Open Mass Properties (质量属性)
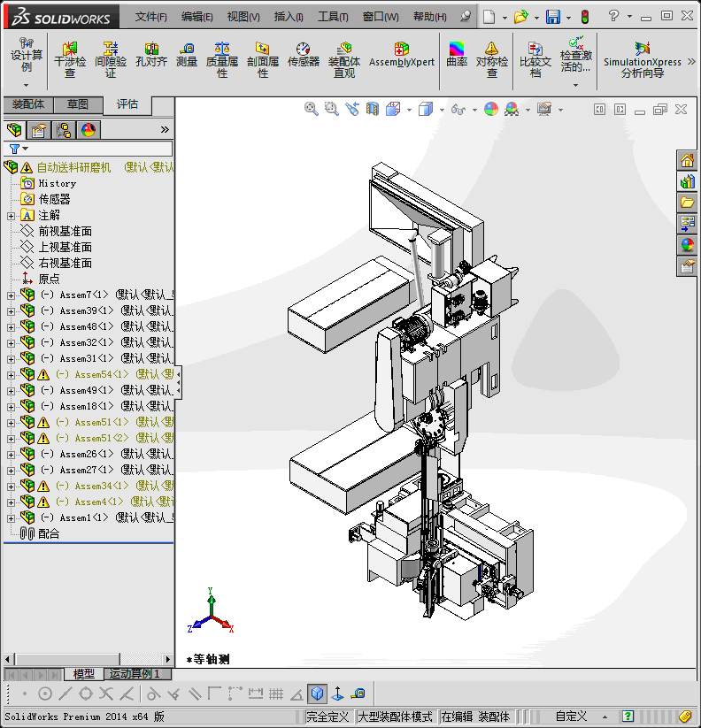The height and width of the screenshot is (728, 701). pyautogui.click(x=222, y=60)
